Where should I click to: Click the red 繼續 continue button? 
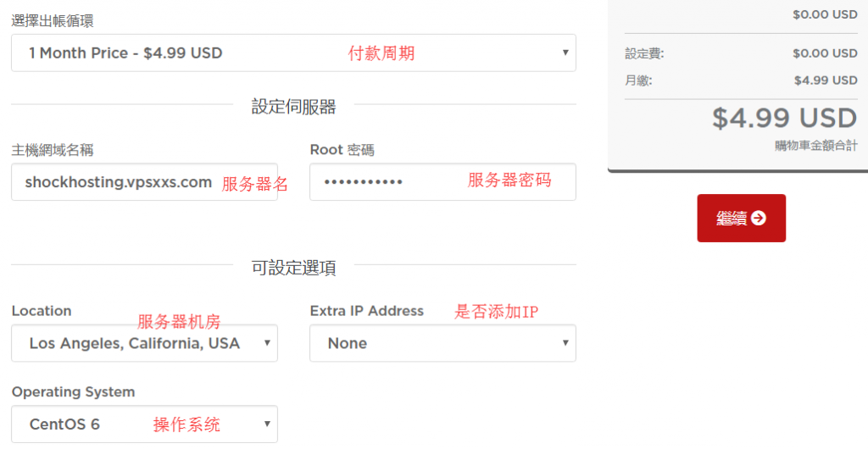pos(741,218)
